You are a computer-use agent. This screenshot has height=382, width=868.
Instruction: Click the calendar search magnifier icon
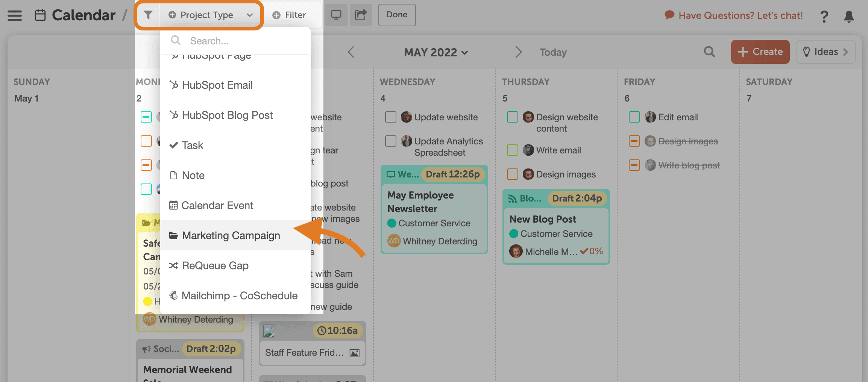click(709, 52)
